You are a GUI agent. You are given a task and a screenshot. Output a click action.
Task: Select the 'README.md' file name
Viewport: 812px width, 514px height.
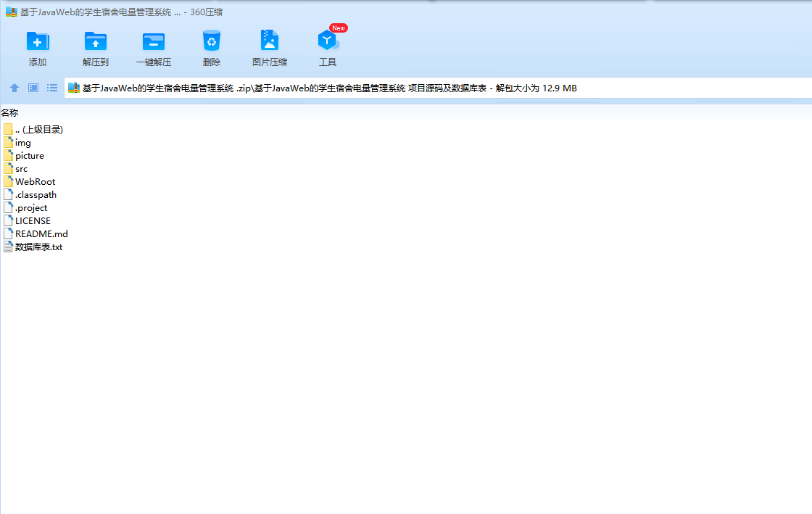coord(41,234)
